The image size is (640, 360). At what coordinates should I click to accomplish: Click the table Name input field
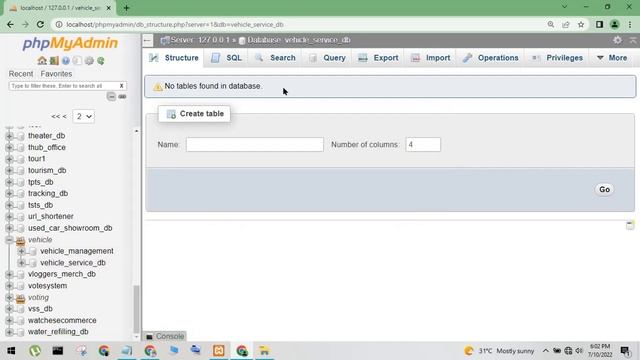pos(255,144)
